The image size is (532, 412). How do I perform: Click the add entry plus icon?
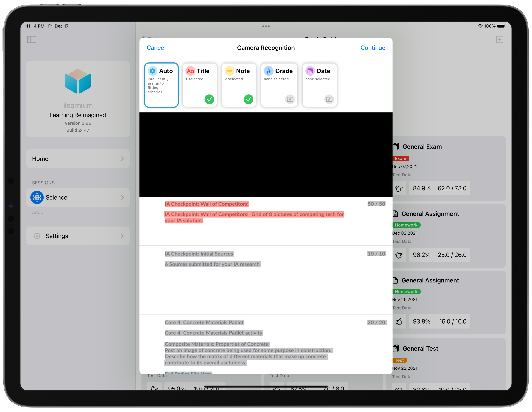(x=499, y=40)
